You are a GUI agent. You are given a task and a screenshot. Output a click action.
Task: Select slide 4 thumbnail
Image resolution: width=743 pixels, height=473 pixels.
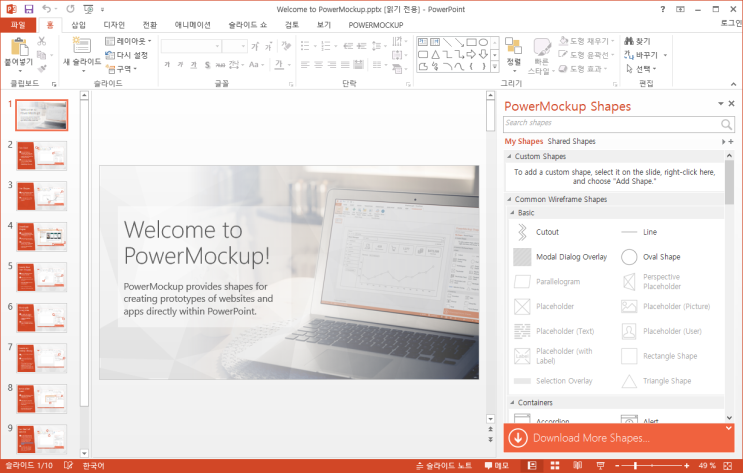(42, 236)
